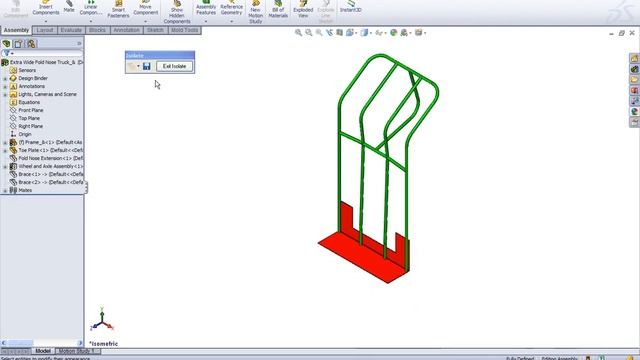Viewport: 640px width, 360px height.
Task: Save display state icon in Isolate toolbar
Action: [147, 66]
